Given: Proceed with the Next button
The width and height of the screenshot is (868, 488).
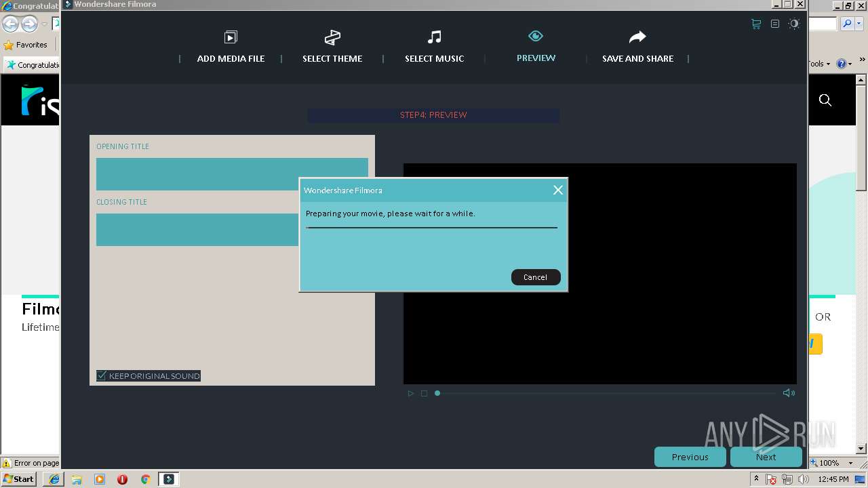Looking at the screenshot, I should click(766, 457).
